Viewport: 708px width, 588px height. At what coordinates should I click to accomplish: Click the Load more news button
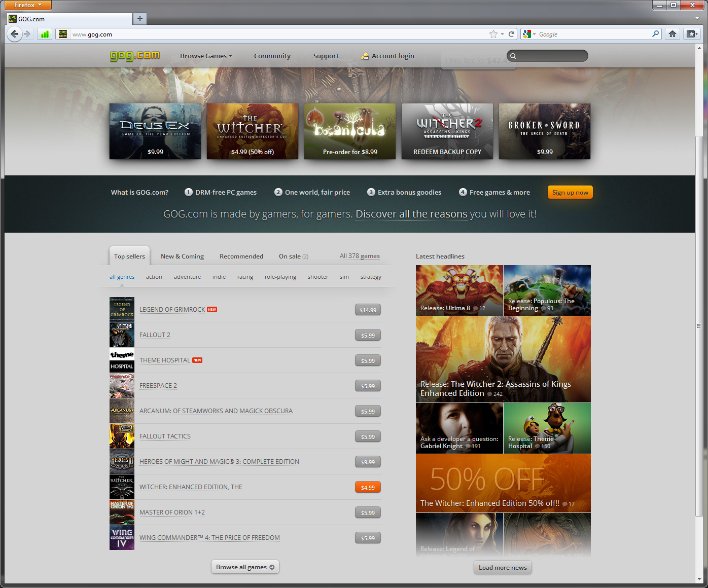click(503, 567)
